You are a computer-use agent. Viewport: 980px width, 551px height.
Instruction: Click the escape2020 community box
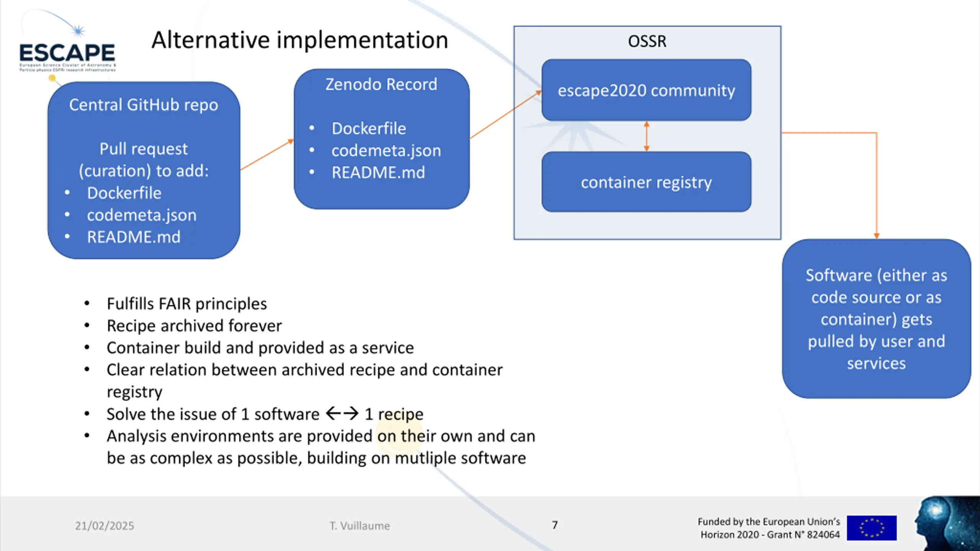click(x=646, y=90)
